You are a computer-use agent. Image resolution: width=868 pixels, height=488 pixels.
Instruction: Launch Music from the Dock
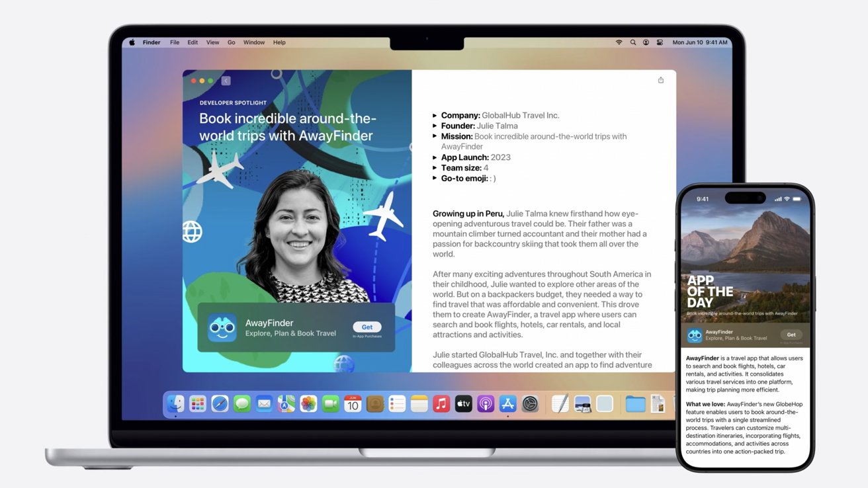[441, 404]
